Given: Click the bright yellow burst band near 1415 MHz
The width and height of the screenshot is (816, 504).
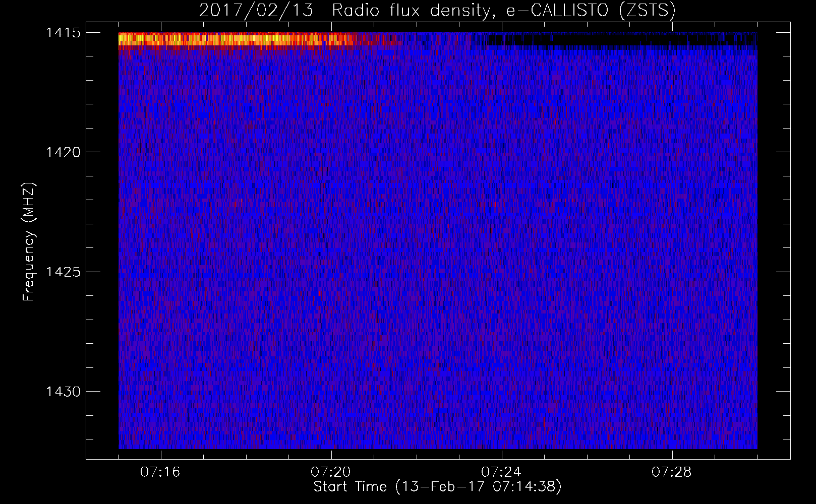Looking at the screenshot, I should [x=237, y=40].
